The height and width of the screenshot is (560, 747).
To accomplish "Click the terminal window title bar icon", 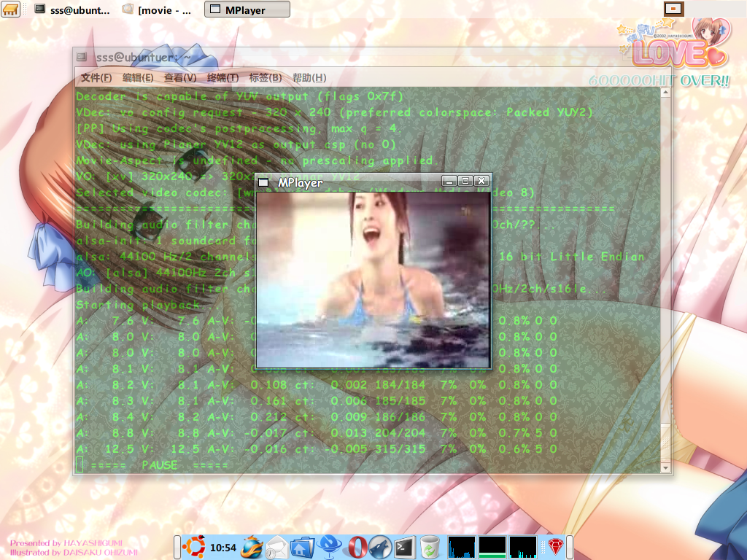I will tap(82, 57).
